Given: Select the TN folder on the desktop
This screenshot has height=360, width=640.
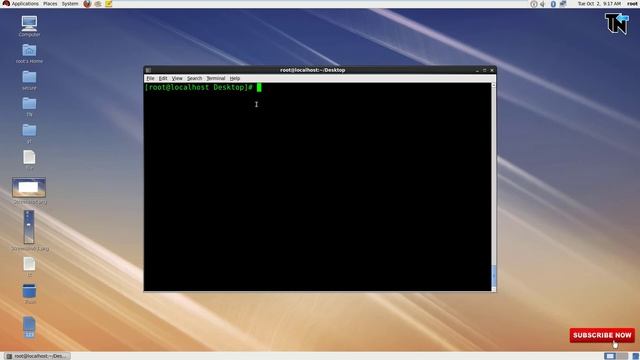Looking at the screenshot, I should [29, 107].
